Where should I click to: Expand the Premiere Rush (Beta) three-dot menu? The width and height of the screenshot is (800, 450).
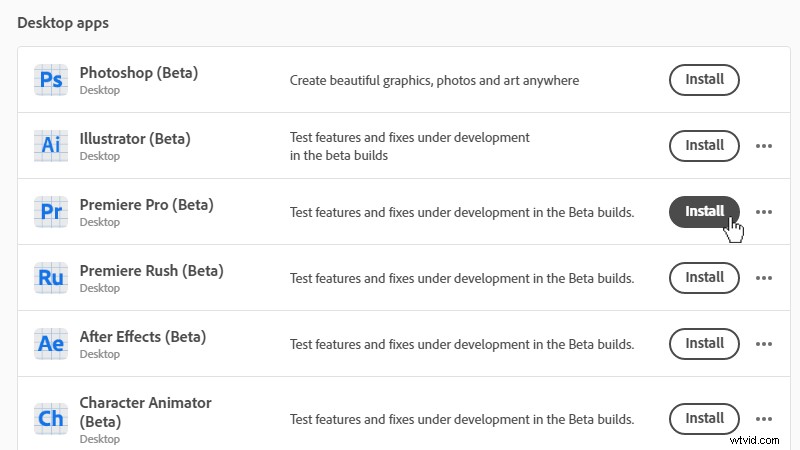coord(764,278)
